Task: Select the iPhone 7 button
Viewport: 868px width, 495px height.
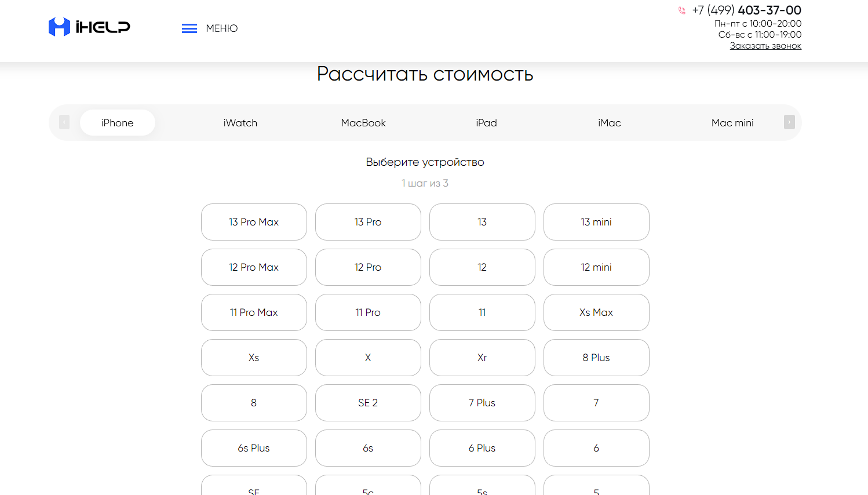Action: tap(596, 403)
